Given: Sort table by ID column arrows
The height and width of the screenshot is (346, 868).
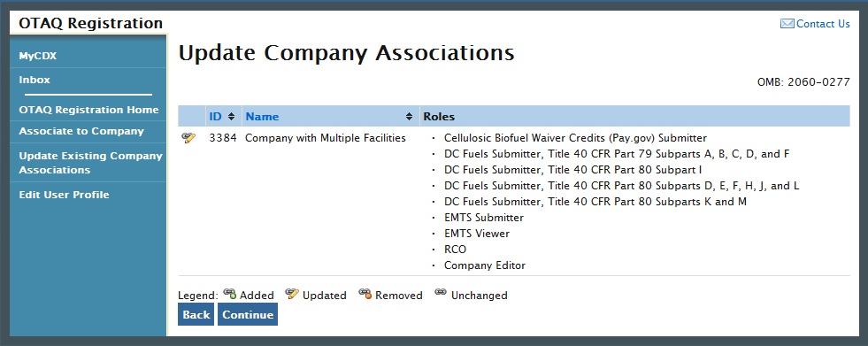Looking at the screenshot, I should pyautogui.click(x=232, y=117).
